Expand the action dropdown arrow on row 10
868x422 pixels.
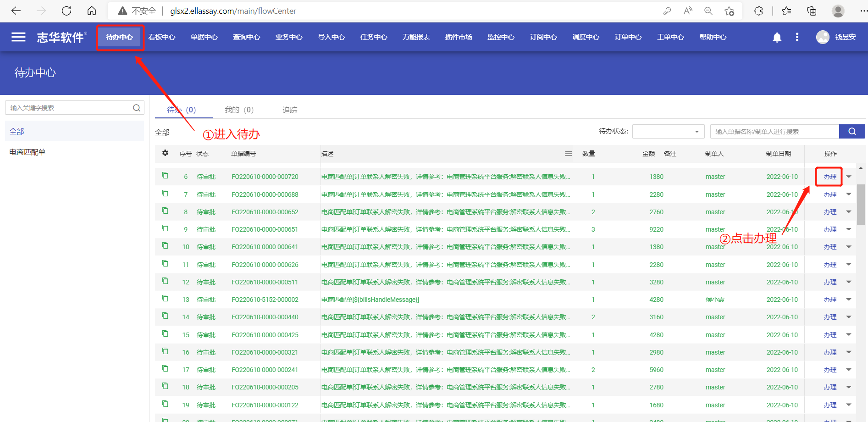(x=849, y=247)
